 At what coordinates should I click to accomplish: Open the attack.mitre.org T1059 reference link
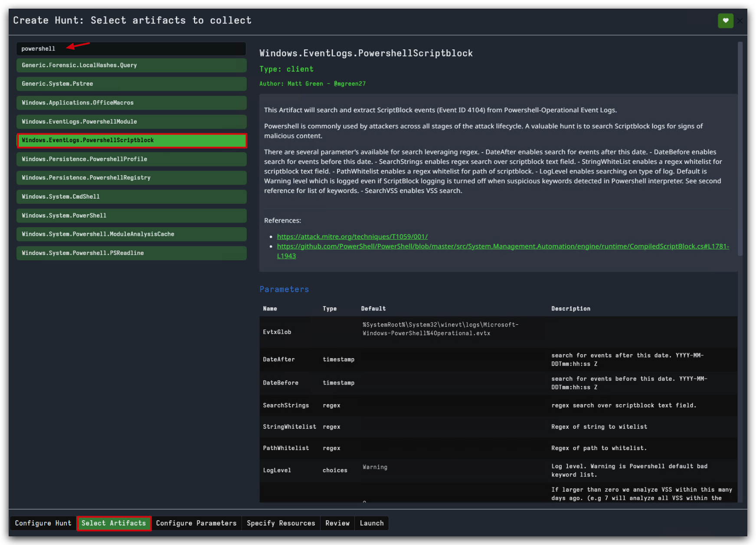pos(352,237)
